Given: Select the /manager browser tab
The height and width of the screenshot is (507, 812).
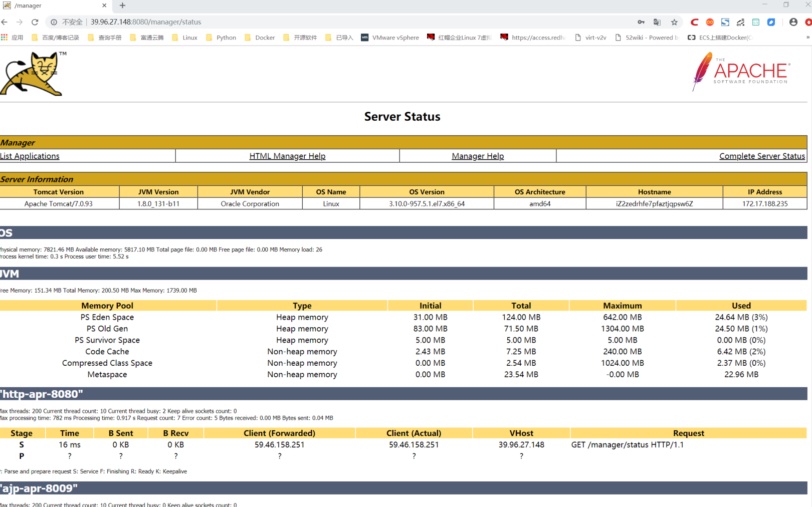Looking at the screenshot, I should pos(55,6).
